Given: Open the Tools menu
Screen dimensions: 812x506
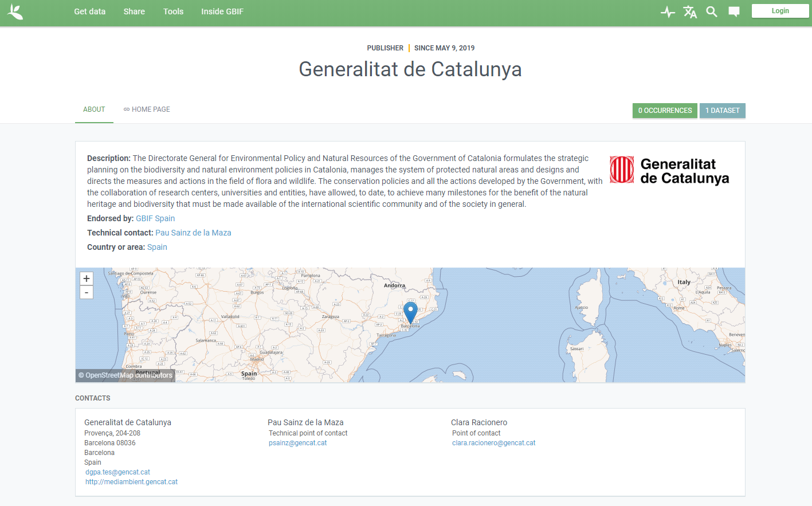Looking at the screenshot, I should (173, 11).
